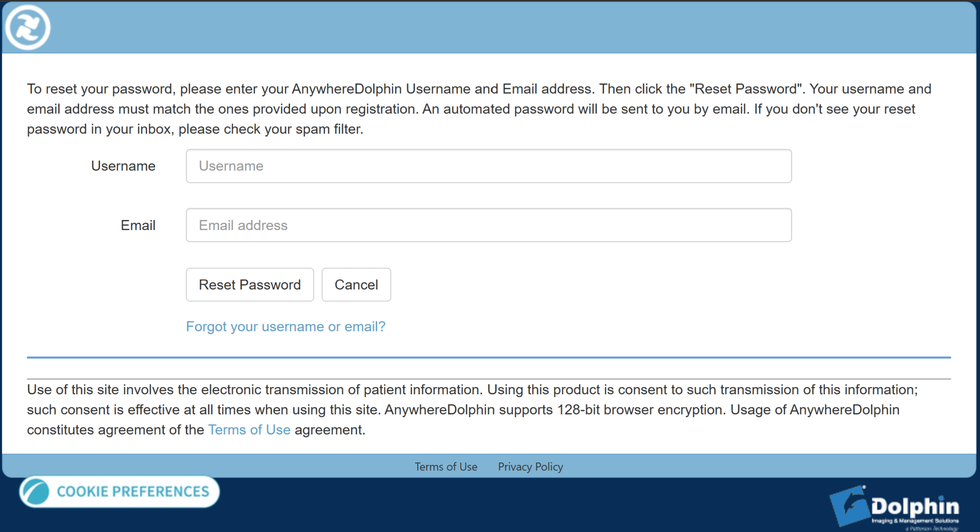Open the Cookie Preferences text button
Viewport: 980px width, 532px height.
133,492
